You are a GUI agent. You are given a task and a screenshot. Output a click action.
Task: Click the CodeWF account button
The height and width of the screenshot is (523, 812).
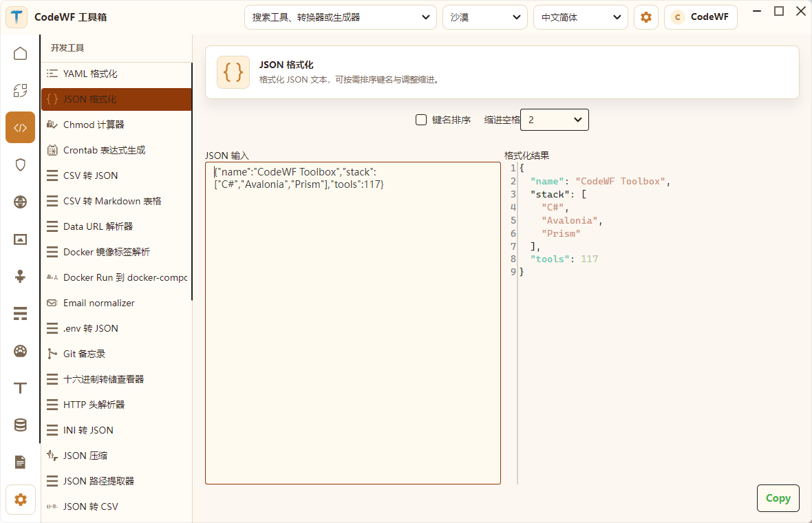(x=701, y=17)
